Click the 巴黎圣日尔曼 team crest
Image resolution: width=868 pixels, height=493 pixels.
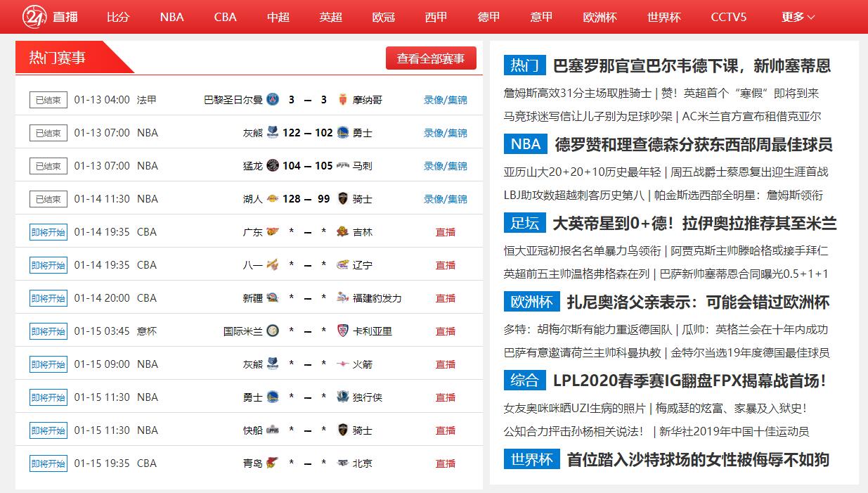(x=273, y=100)
